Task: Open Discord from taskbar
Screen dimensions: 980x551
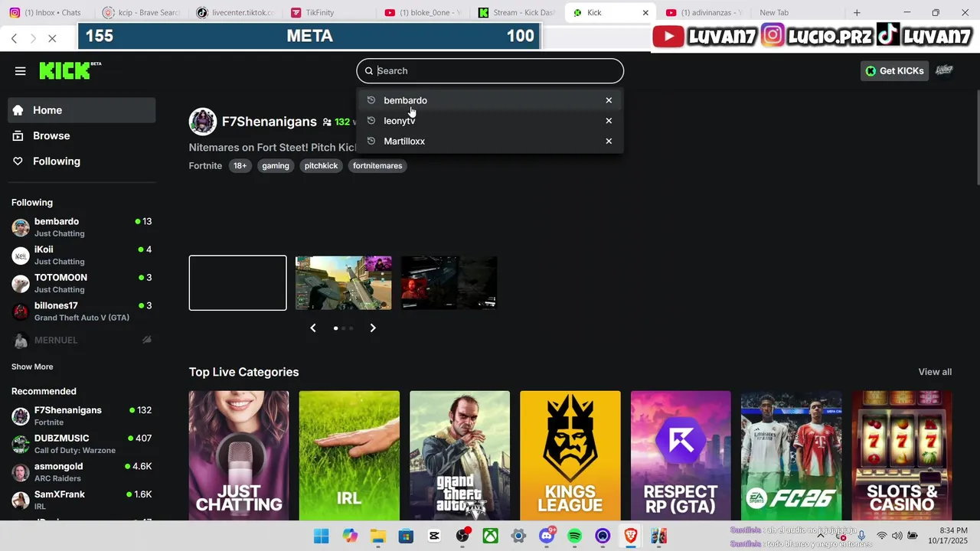Action: point(547,536)
